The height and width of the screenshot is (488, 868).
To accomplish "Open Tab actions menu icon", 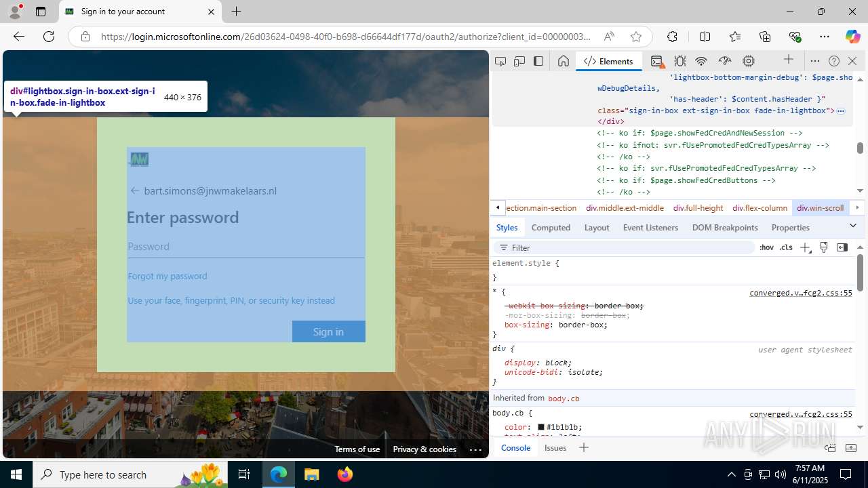I will [x=40, y=12].
